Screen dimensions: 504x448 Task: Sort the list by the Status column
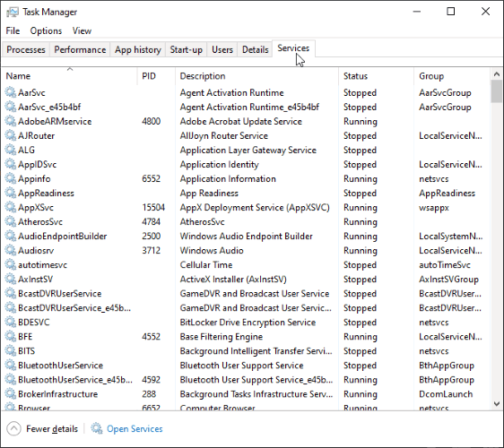pos(376,76)
